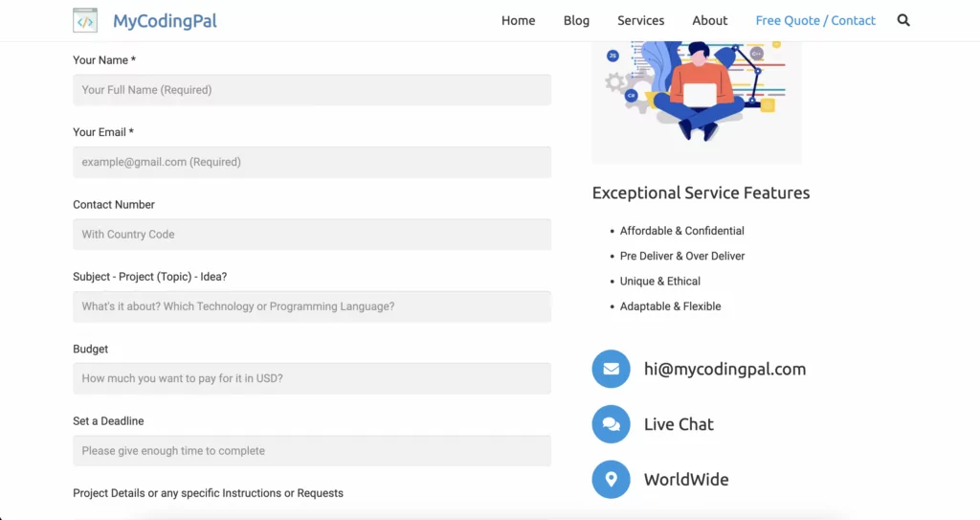
Task: Click the Subject project topic field
Action: 312,306
